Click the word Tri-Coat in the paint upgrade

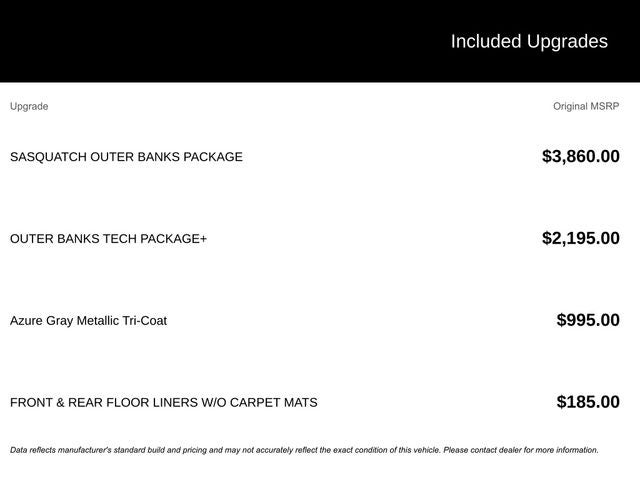pos(142,321)
